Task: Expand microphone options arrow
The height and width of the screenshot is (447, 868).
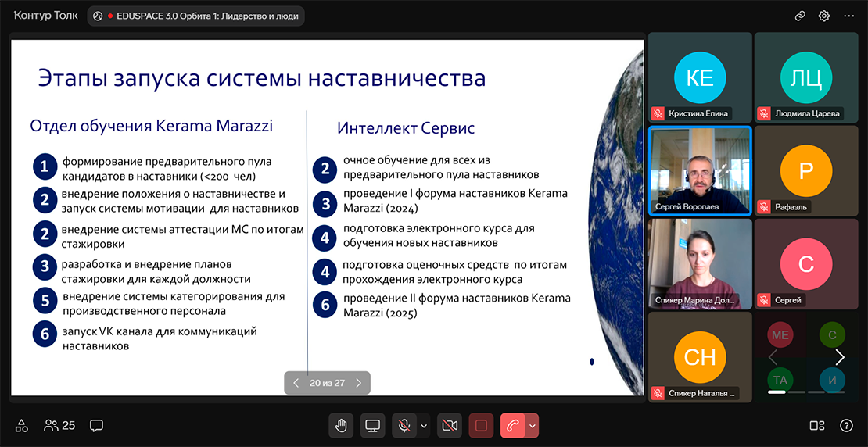Action: pos(424,425)
